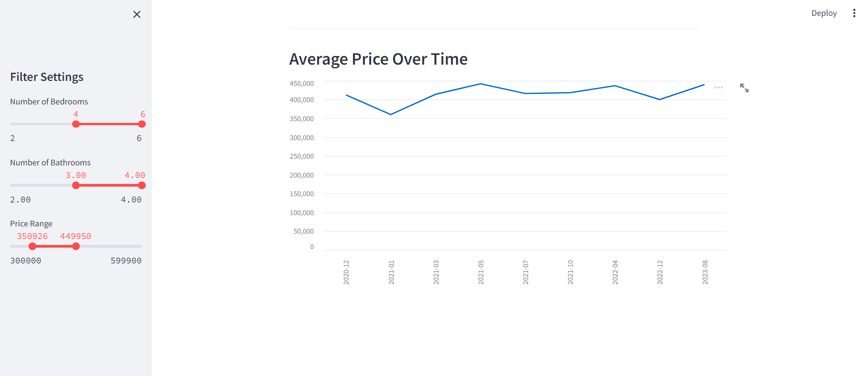Click the line's data point at 2022-12
The height and width of the screenshot is (376, 868).
pyautogui.click(x=660, y=99)
